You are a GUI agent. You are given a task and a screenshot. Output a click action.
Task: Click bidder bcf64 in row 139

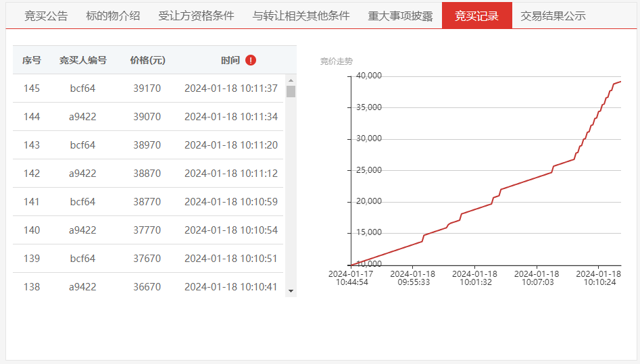point(82,259)
